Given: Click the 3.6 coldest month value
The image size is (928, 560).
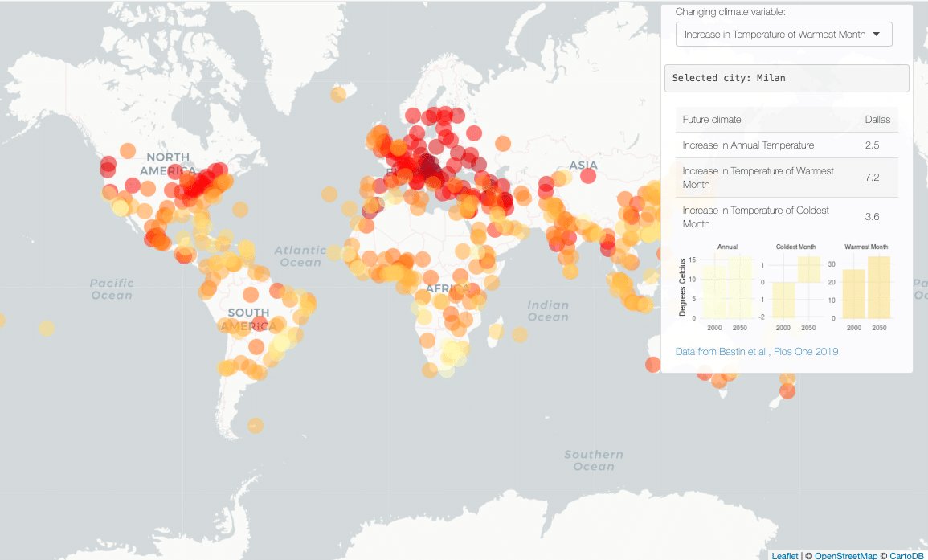Looking at the screenshot, I should click(872, 217).
